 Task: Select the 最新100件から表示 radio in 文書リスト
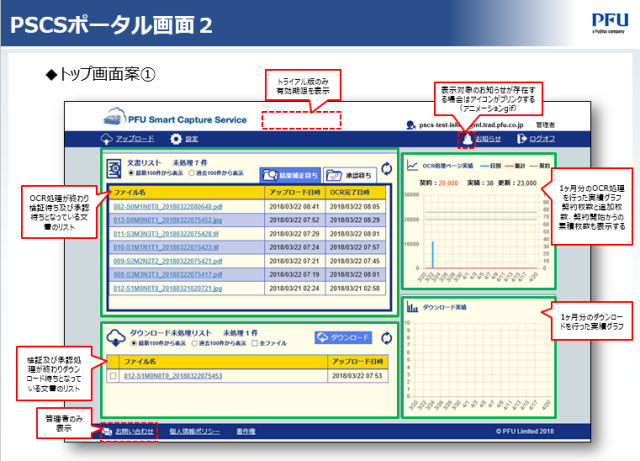pos(131,173)
